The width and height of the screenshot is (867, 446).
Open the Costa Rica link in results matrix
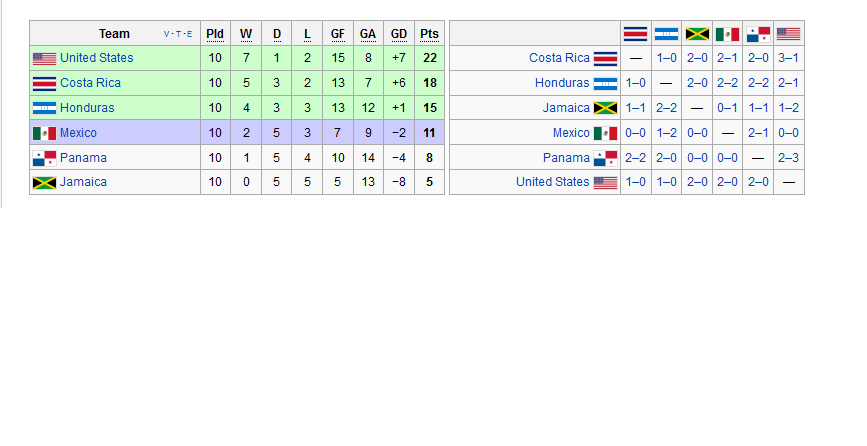tap(559, 58)
